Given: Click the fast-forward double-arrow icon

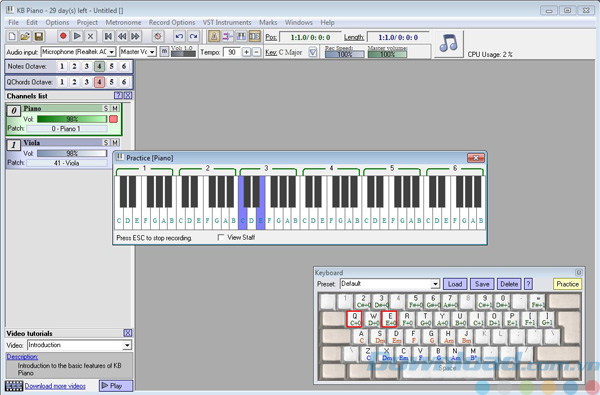Looking at the screenshot, I should click(x=135, y=36).
